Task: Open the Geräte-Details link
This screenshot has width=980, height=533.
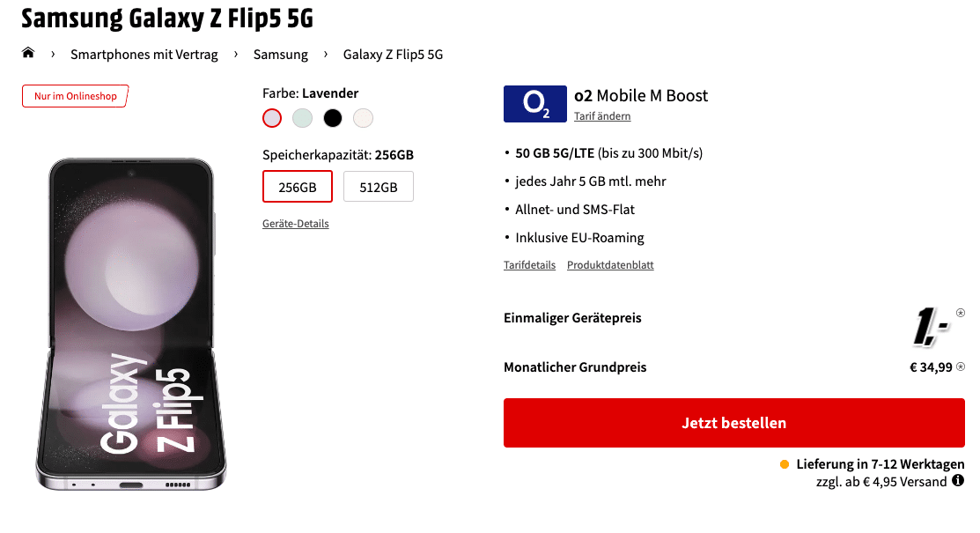Action: point(296,224)
